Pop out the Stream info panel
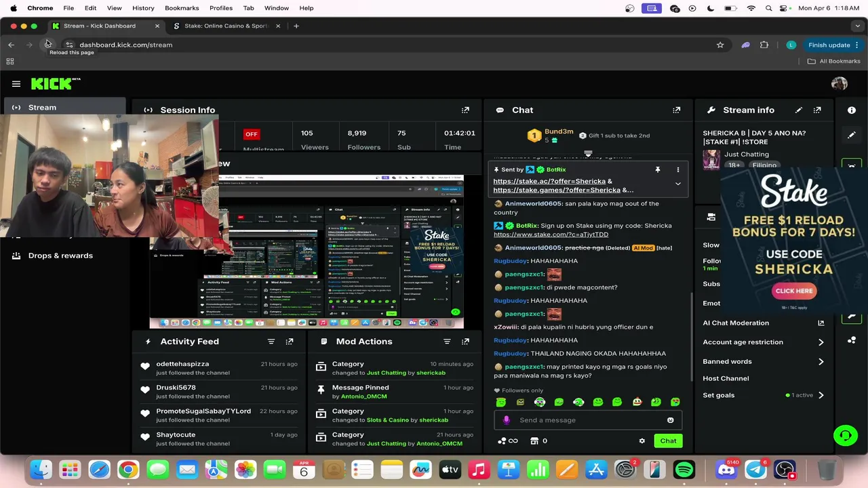The height and width of the screenshot is (488, 868). click(x=817, y=110)
